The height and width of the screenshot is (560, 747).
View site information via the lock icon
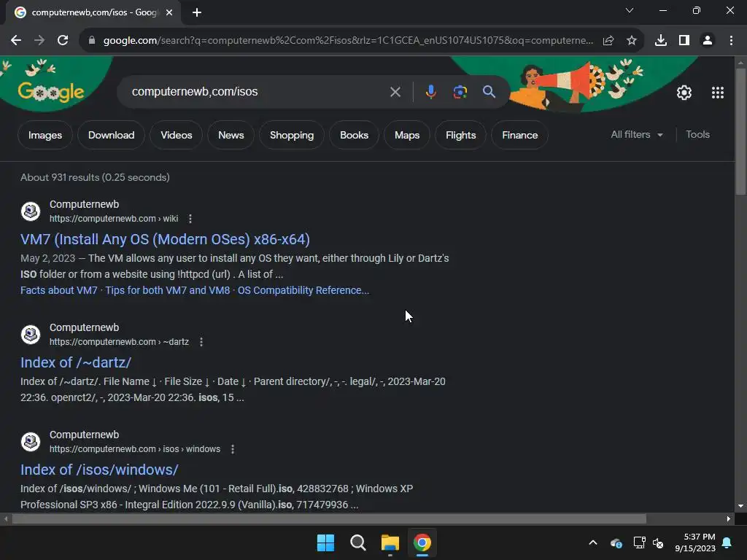(91, 41)
